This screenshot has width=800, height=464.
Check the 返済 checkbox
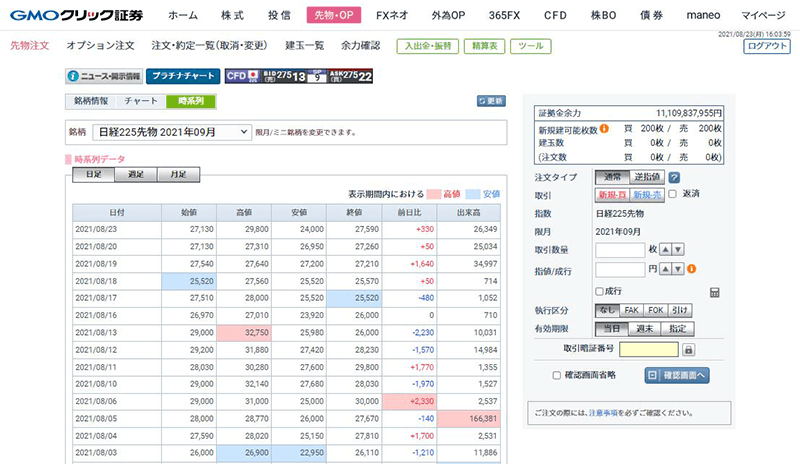(x=672, y=194)
